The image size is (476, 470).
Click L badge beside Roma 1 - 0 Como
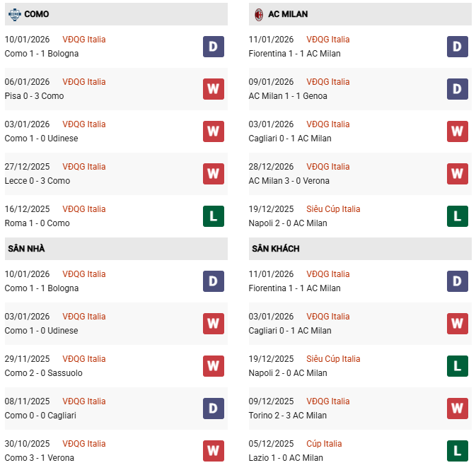[213, 216]
